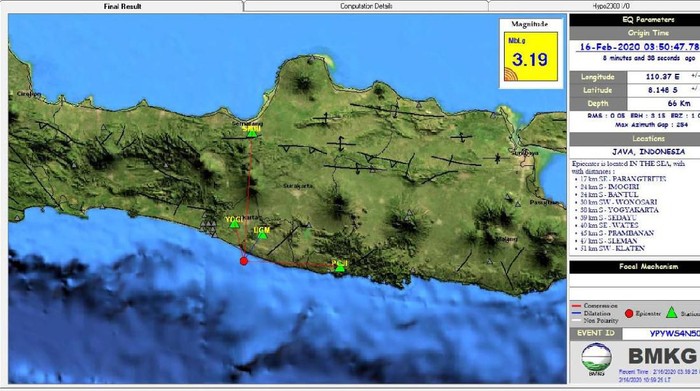Click the red epicenter dot on map
The width and height of the screenshot is (700, 391).
244,261
